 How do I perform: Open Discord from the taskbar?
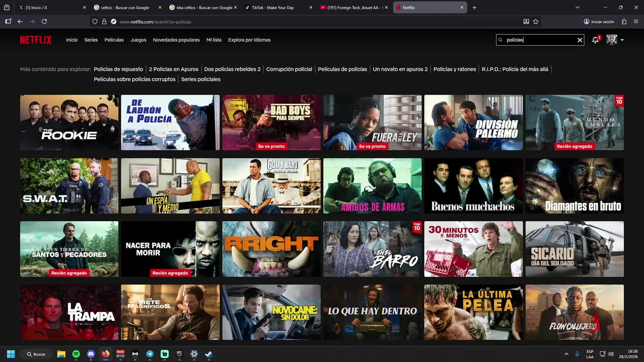91,354
